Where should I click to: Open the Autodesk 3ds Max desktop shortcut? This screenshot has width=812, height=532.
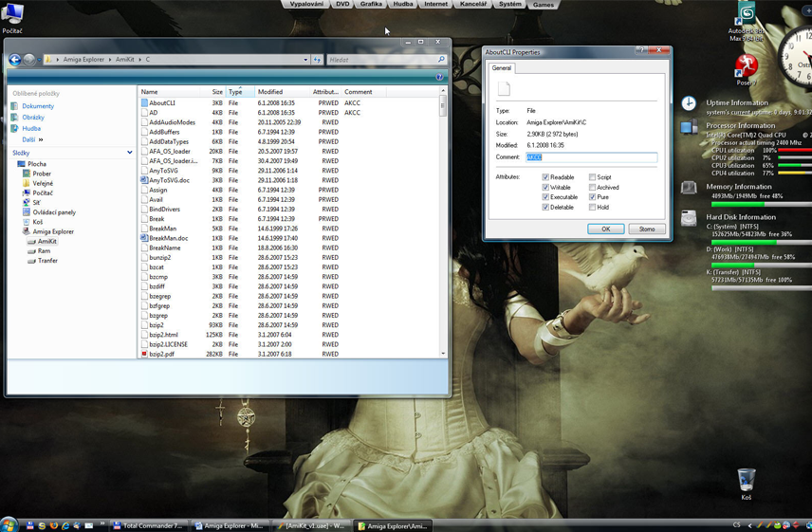(x=747, y=22)
